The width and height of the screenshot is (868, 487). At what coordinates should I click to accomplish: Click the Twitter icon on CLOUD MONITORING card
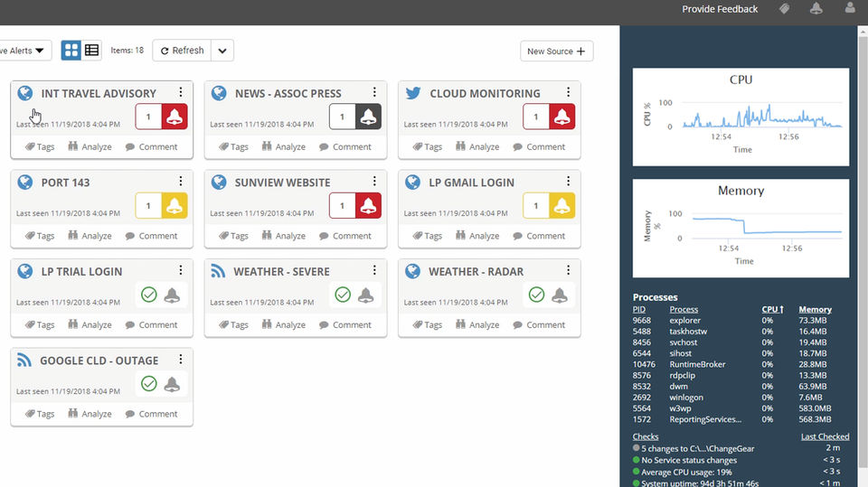(413, 93)
